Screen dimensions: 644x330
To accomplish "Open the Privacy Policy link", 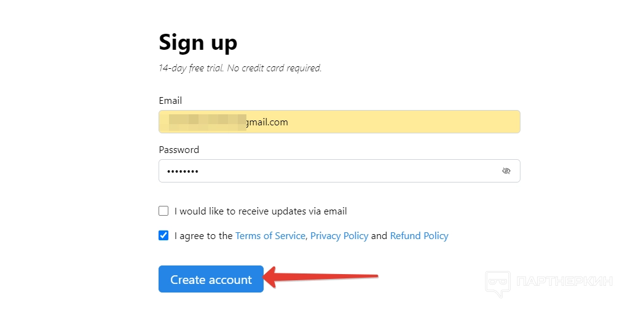I will pos(339,235).
